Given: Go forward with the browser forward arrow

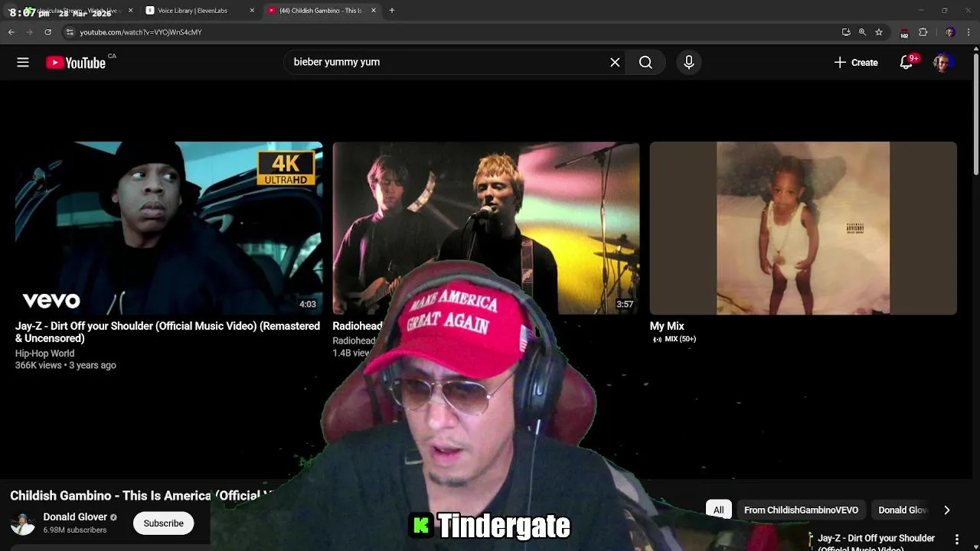Looking at the screenshot, I should pos(30,32).
